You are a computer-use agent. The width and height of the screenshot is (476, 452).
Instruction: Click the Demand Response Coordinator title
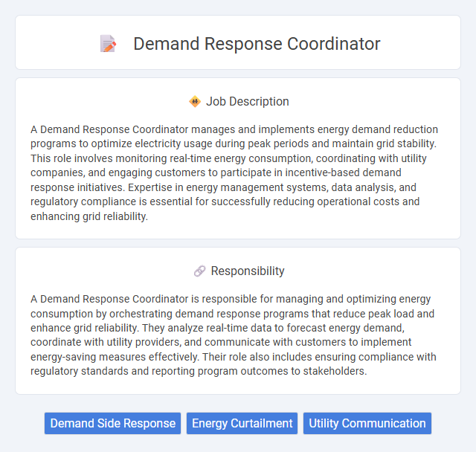point(257,44)
